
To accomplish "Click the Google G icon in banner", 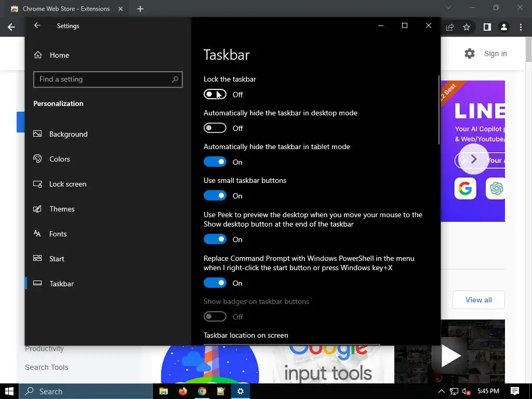I will click(465, 188).
